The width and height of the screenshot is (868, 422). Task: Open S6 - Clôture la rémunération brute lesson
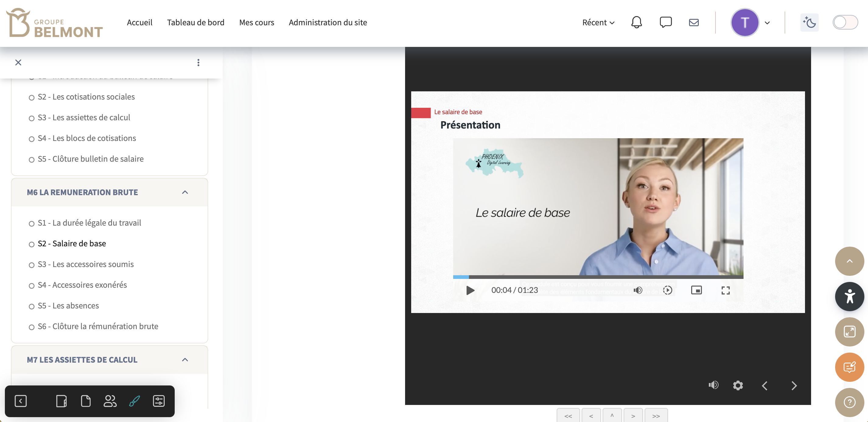[x=98, y=326]
